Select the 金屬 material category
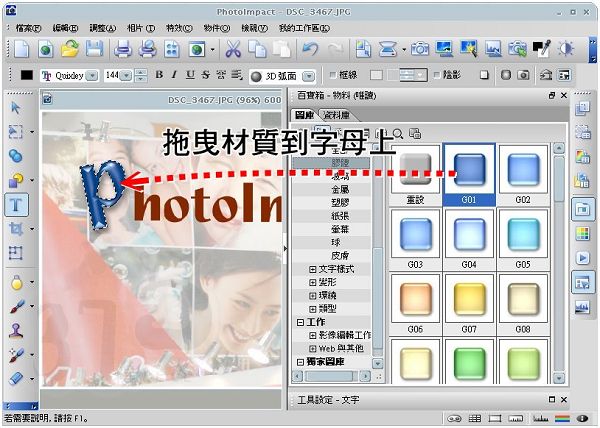The image size is (600, 428). 340,190
